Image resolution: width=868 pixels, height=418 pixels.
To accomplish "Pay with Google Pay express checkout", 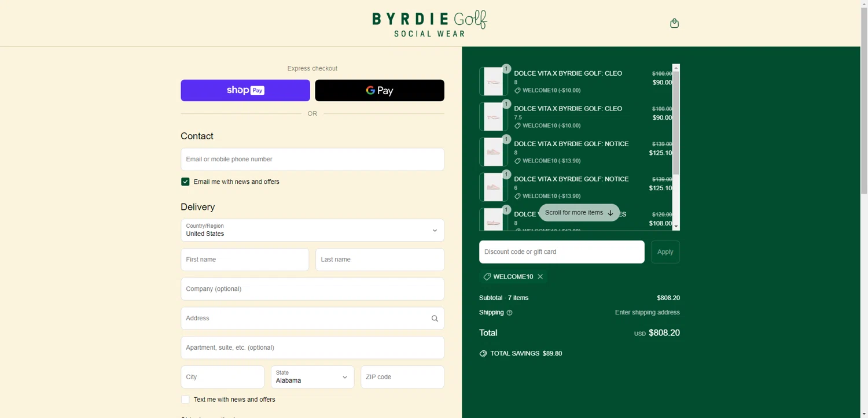I will tap(380, 90).
